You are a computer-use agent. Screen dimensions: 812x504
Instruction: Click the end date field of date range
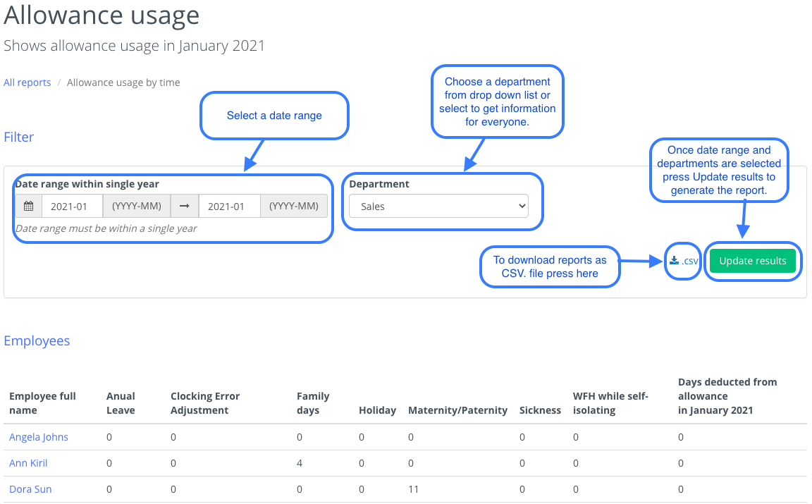pyautogui.click(x=229, y=206)
